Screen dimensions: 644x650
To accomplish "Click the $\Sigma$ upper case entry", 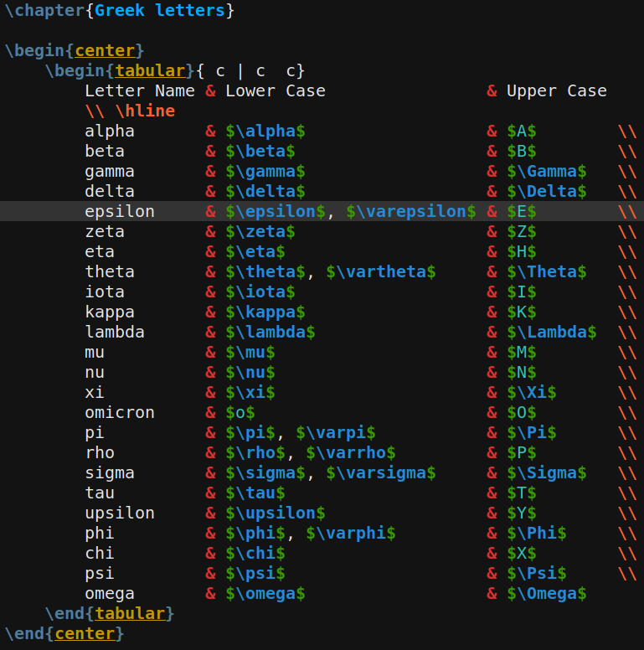I will (x=547, y=473).
